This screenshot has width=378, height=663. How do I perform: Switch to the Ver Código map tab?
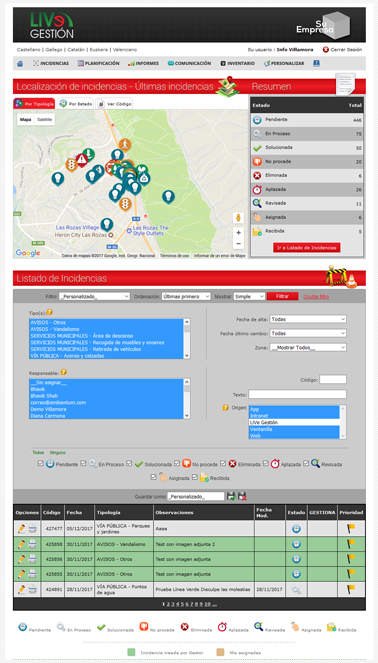pos(114,104)
